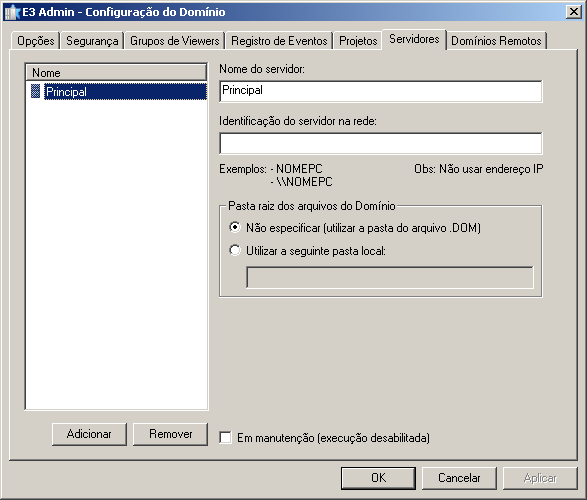Viewport: 587px width, 500px height.
Task: Focus the Identificação do servidor na rede field
Action: [x=381, y=143]
